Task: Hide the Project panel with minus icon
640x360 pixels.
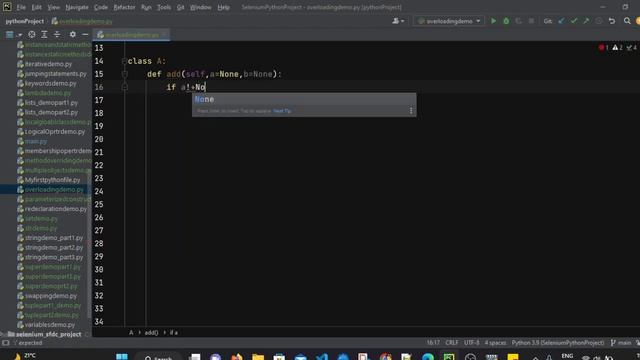Action: tap(85, 35)
